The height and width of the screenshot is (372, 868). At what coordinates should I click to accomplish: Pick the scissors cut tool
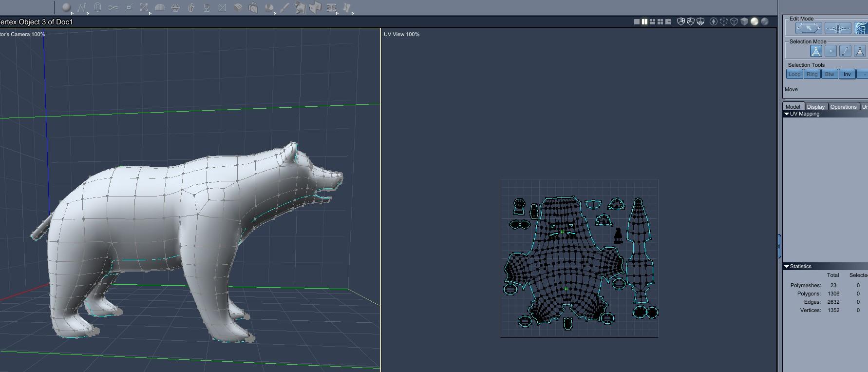[x=113, y=7]
